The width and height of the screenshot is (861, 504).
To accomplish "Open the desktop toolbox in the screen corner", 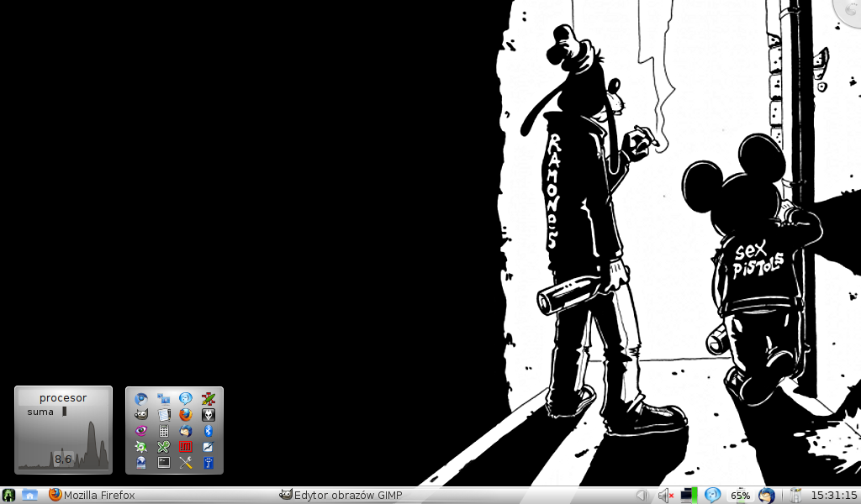I will pos(850,10).
